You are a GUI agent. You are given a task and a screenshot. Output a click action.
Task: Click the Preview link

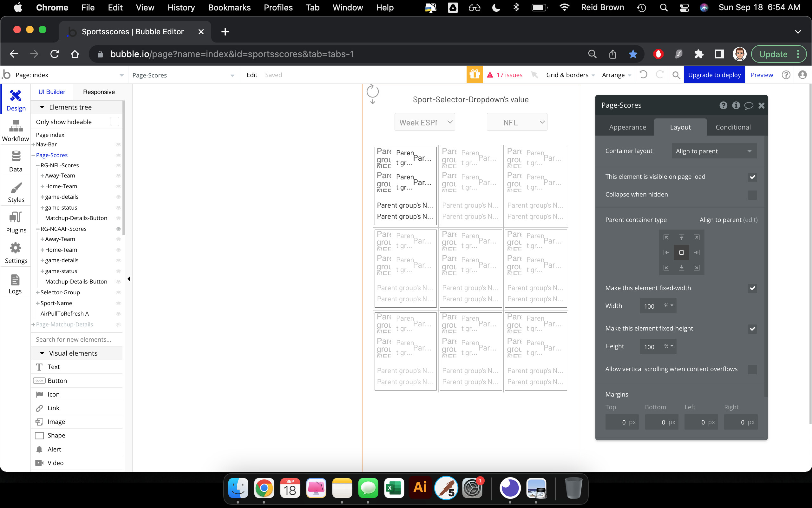762,75
